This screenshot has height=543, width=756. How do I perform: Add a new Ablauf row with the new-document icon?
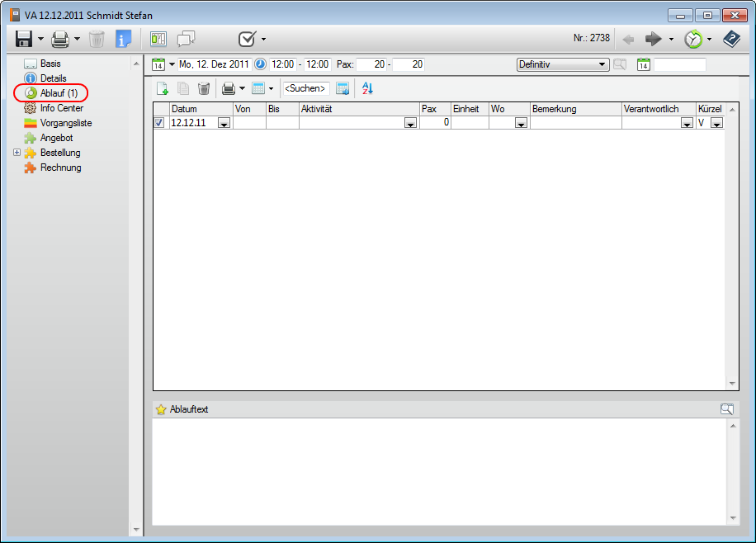pos(163,88)
